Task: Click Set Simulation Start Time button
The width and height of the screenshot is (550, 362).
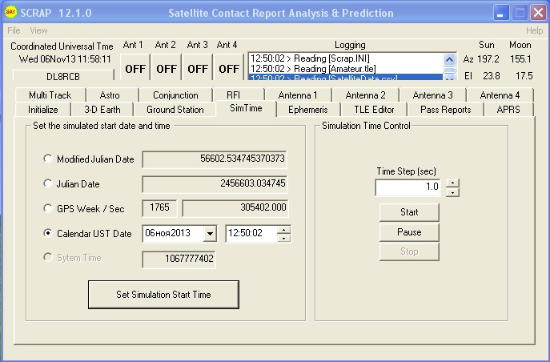Action: [163, 294]
